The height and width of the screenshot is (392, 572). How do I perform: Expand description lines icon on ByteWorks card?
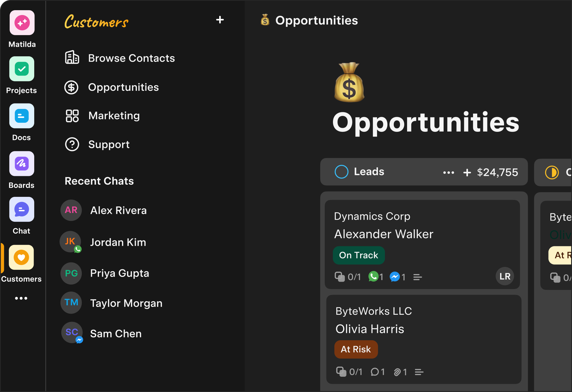point(419,372)
